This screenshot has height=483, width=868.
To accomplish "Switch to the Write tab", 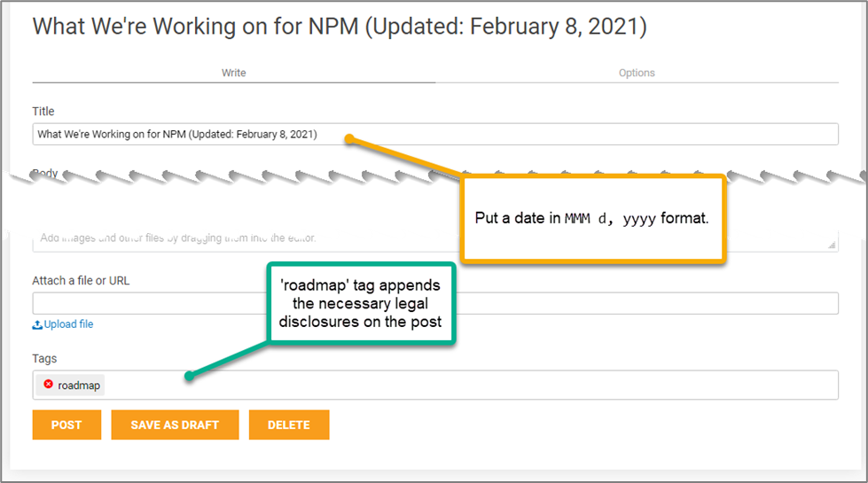I will coord(233,73).
